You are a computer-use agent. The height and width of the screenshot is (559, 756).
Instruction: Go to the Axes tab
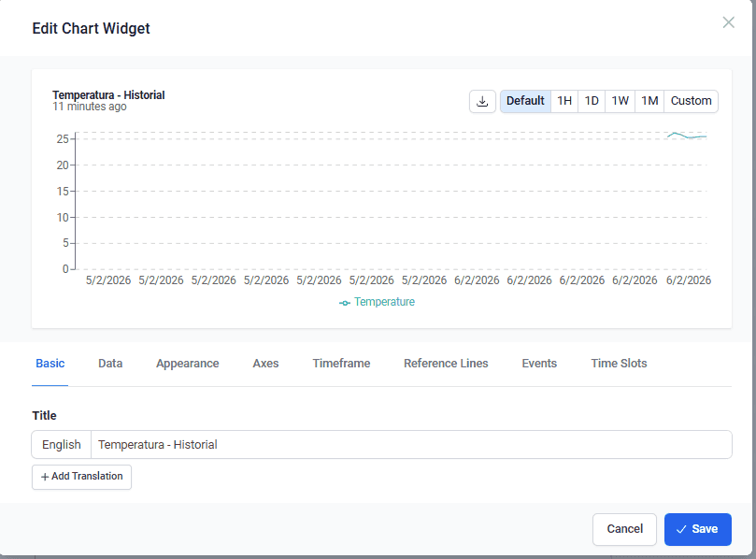tap(265, 364)
